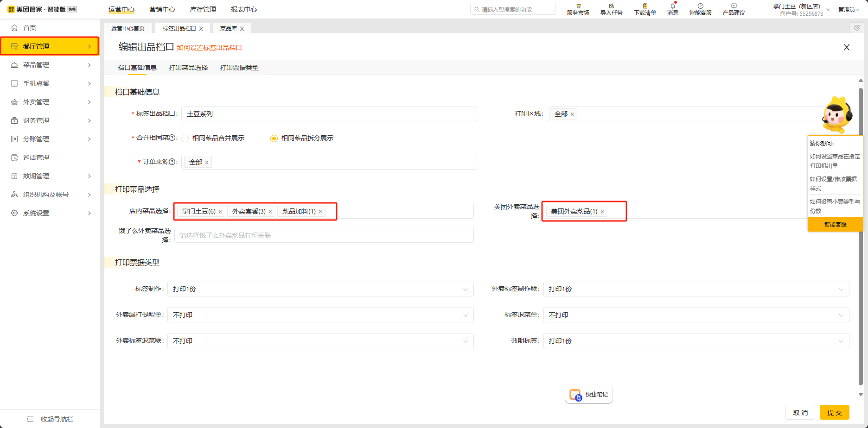
Task: Click the 智能客服 icon in the top bar
Action: pos(700,6)
